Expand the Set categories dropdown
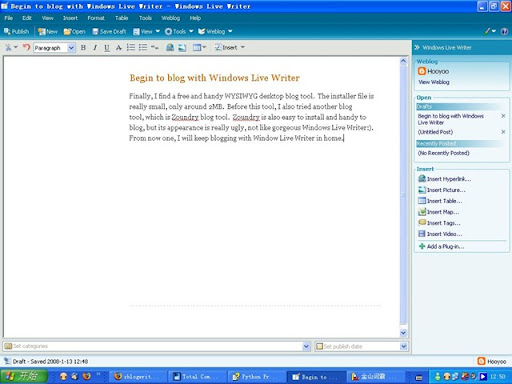This screenshot has height=384, width=512. (x=306, y=346)
